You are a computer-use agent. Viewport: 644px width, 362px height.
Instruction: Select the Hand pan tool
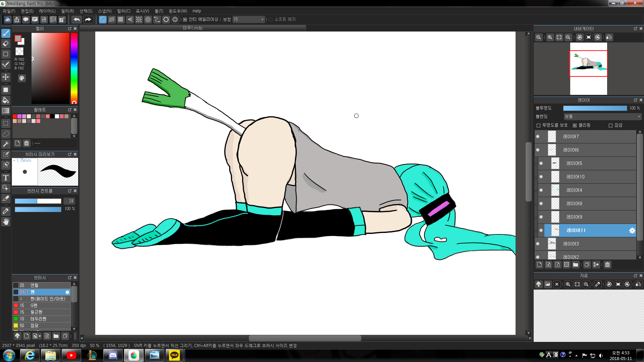(x=6, y=222)
